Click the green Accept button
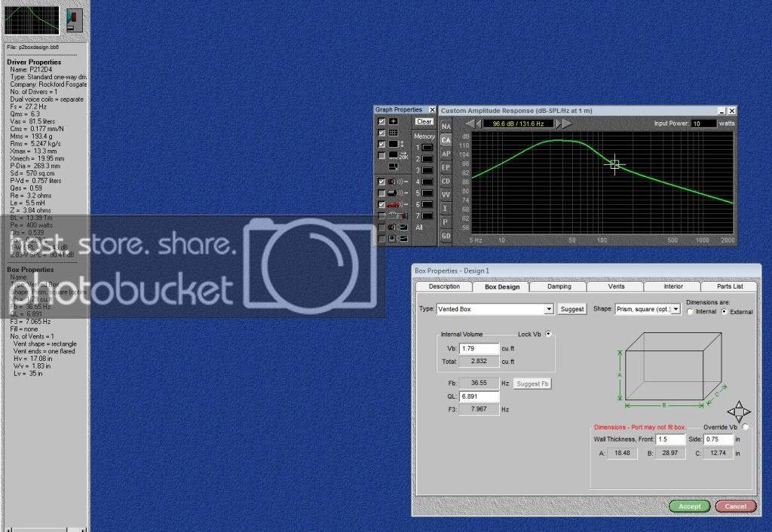772x532 pixels. tap(689, 506)
